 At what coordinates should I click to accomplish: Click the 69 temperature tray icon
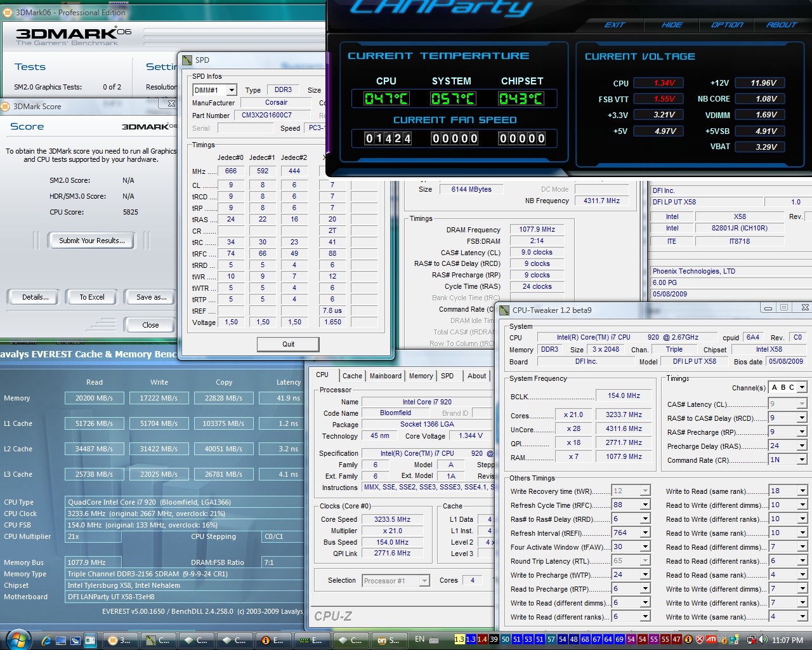[619, 639]
